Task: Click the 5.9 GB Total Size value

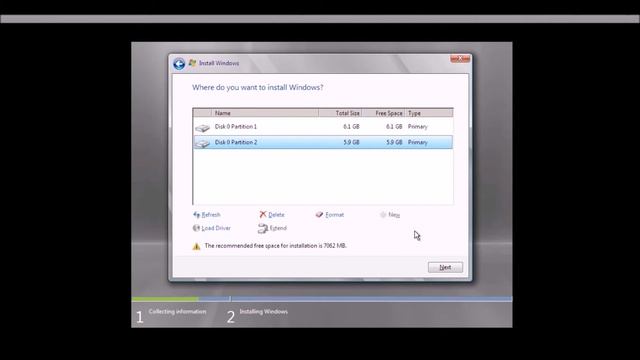Action: [351, 142]
